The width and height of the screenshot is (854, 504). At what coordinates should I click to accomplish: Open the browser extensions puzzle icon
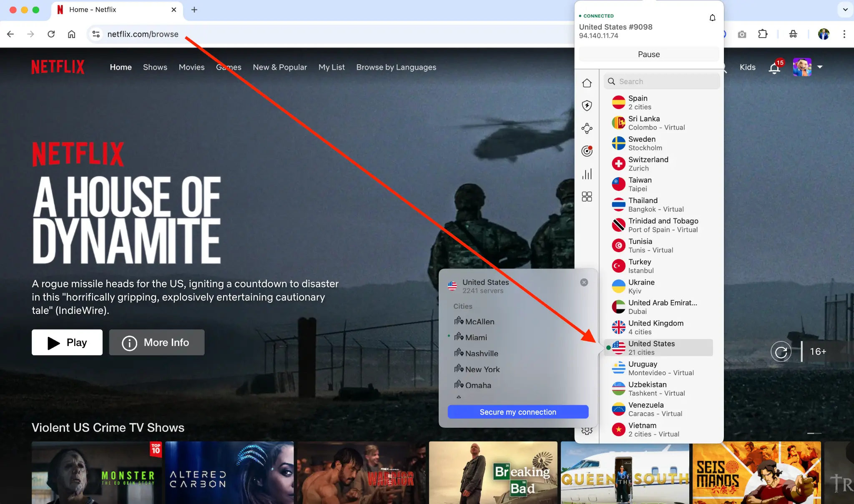click(x=763, y=34)
